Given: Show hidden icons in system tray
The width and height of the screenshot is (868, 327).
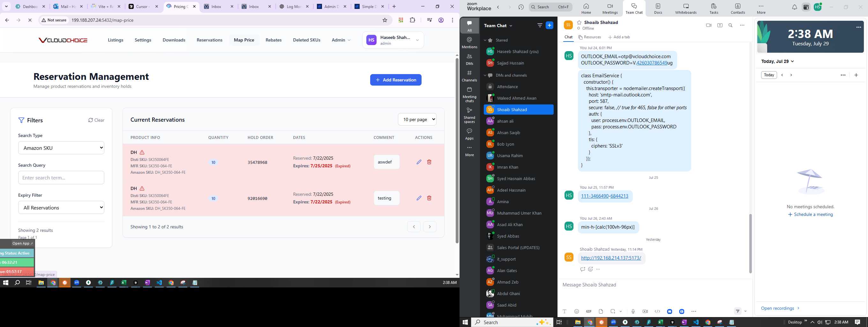Looking at the screenshot, I should [812, 322].
